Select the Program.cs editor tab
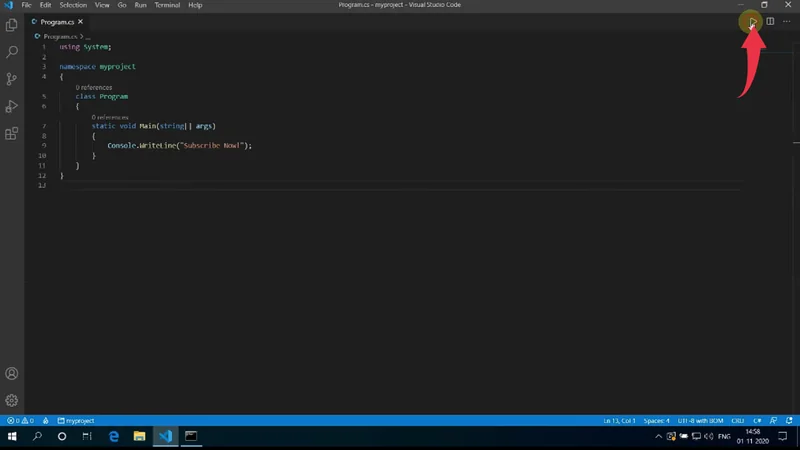Image resolution: width=800 pixels, height=450 pixels. tap(56, 21)
